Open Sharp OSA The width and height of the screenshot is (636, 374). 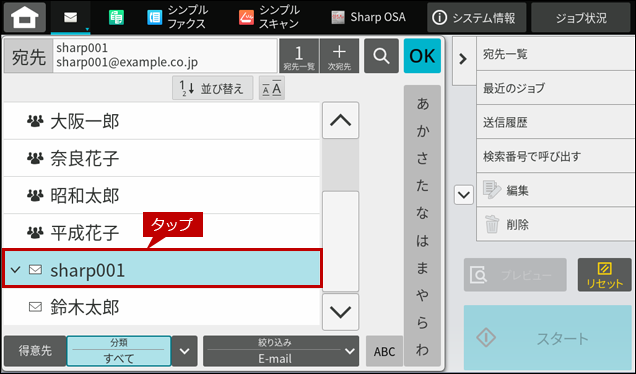[x=369, y=17]
